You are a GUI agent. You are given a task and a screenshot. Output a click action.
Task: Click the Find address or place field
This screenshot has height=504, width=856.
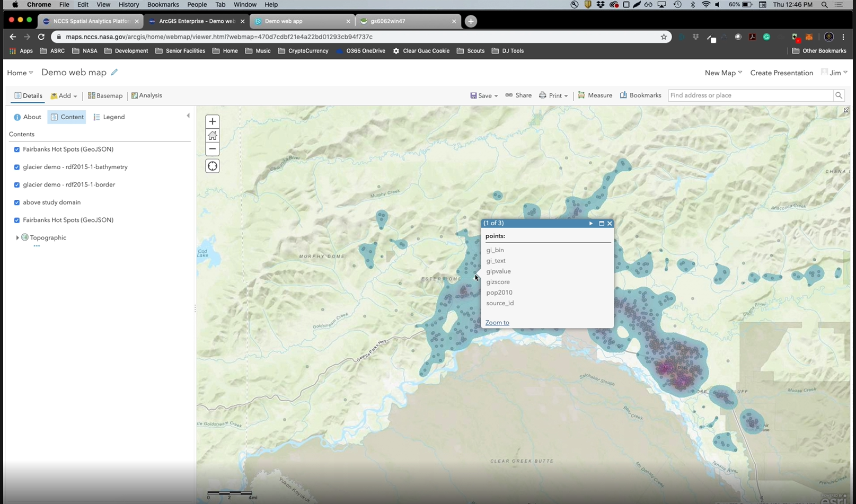[750, 95]
